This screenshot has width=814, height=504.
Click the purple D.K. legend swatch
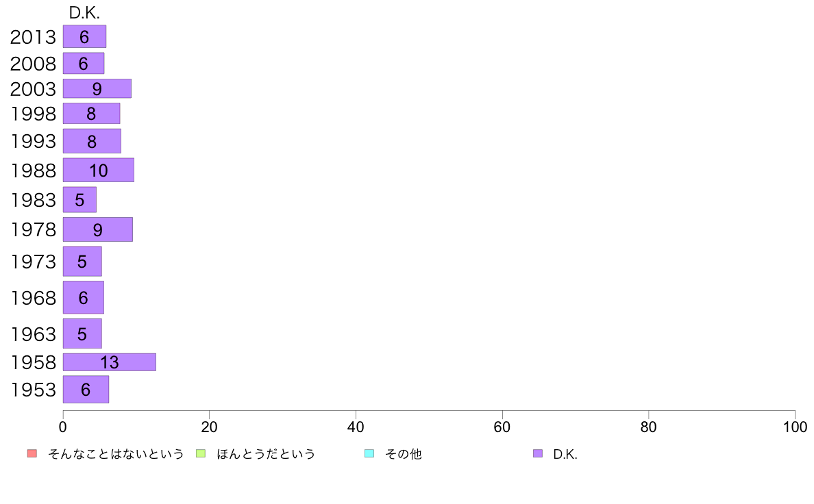click(x=538, y=453)
